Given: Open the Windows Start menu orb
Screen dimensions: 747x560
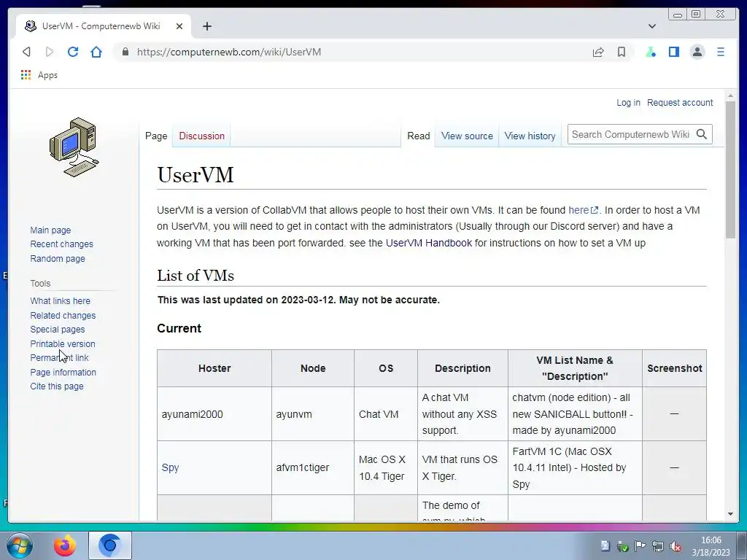Looking at the screenshot, I should 19,545.
